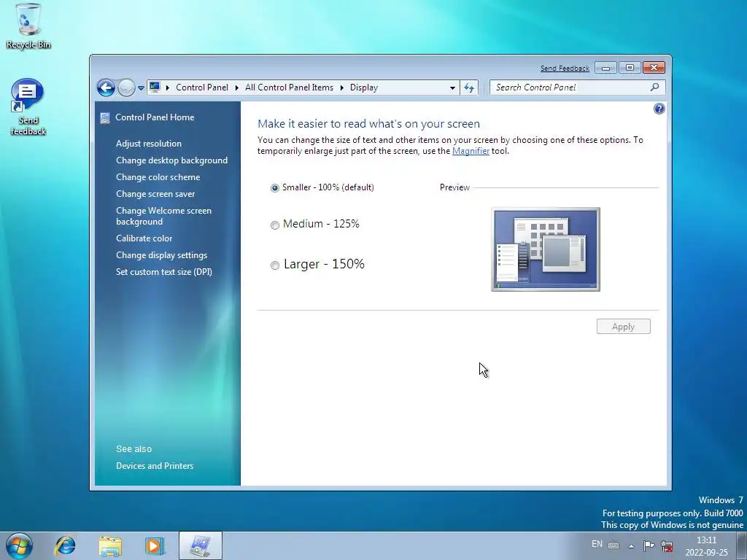Open the Recycle Bin desktop icon
747x560 pixels.
tap(28, 26)
